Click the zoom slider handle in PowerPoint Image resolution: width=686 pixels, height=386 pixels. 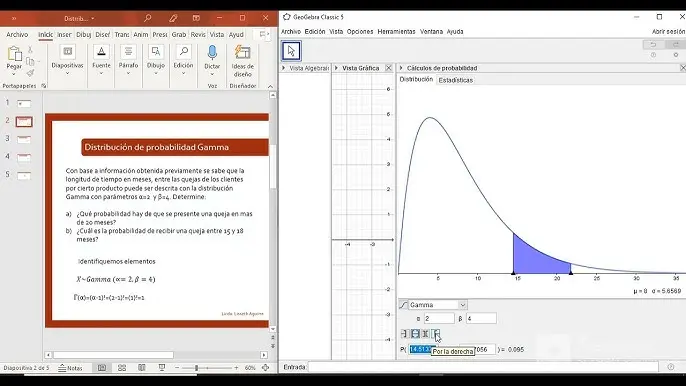(196, 368)
